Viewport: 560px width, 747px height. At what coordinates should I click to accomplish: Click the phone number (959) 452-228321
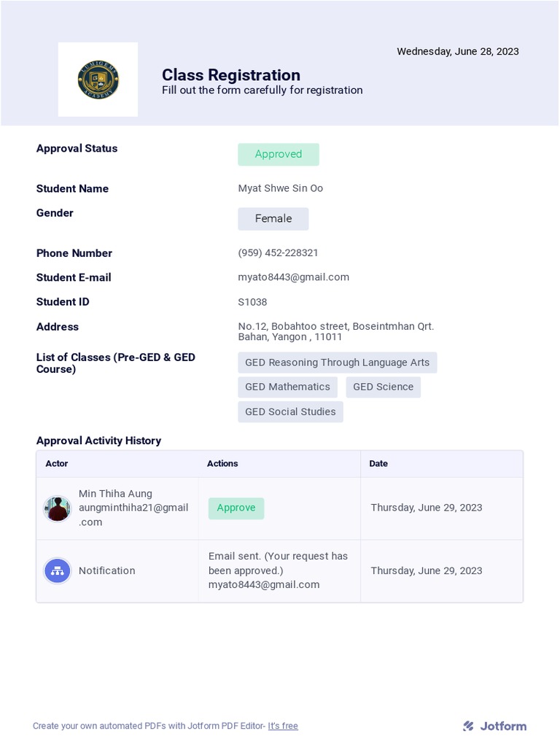[279, 253]
